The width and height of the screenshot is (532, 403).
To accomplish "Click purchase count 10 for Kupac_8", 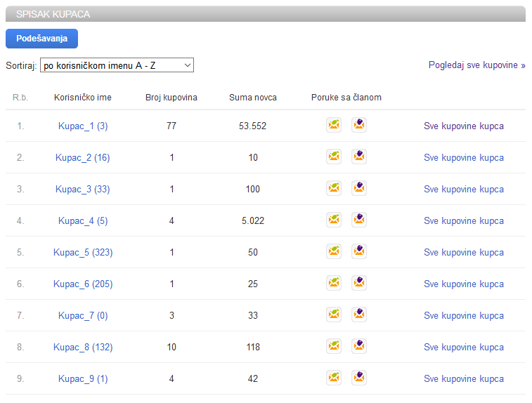I will pos(171,347).
